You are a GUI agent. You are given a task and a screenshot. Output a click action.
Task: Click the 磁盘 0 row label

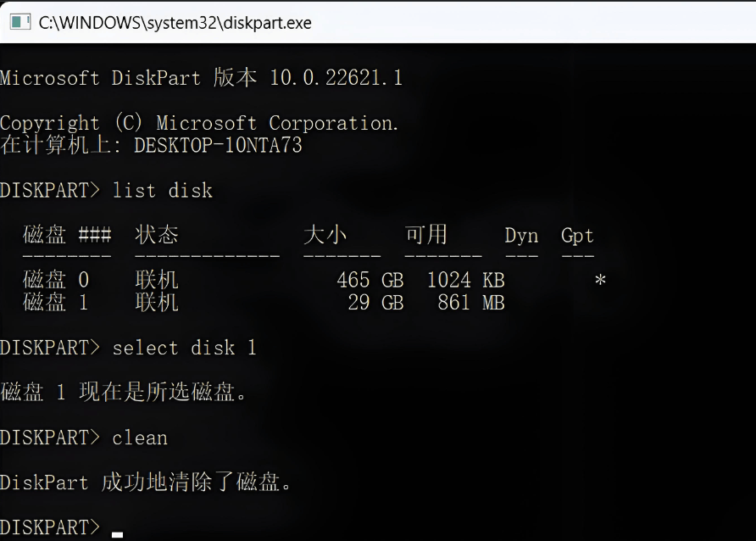click(x=56, y=280)
